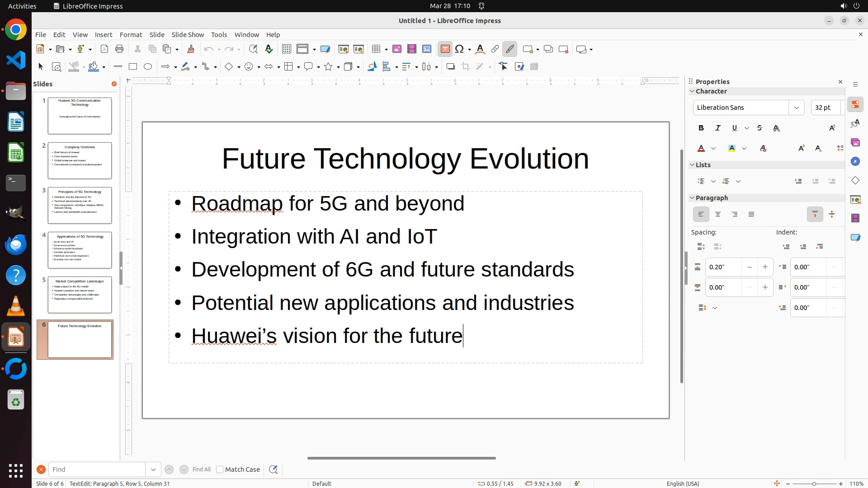Select the Ellipse drawing tool
The image size is (868, 488).
pos(148,67)
